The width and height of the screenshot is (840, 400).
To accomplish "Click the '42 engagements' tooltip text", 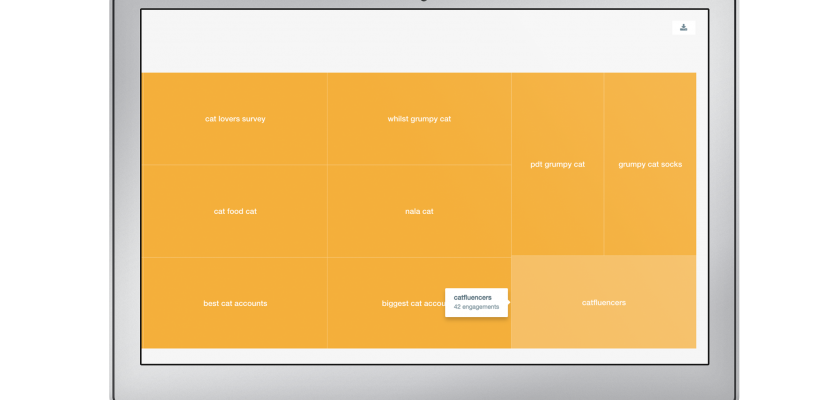I will (477, 307).
